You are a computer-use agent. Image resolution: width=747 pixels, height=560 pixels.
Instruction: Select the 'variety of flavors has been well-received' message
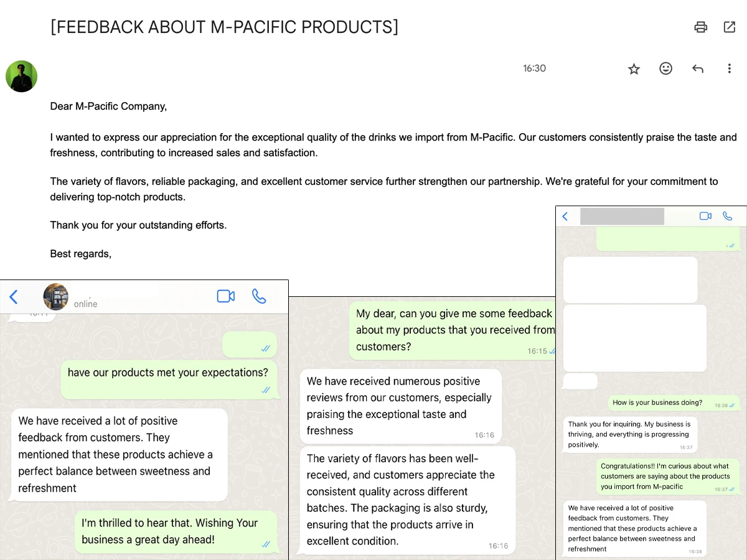[408, 500]
